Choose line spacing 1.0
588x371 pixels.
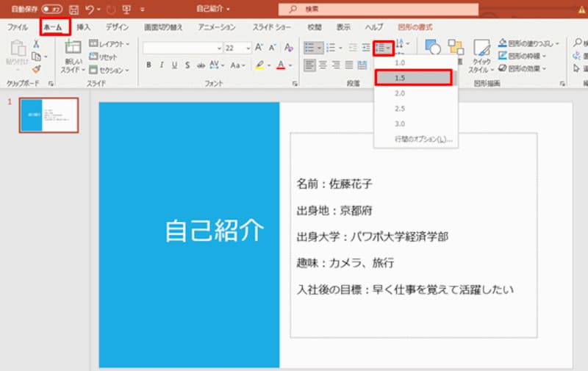click(415, 63)
